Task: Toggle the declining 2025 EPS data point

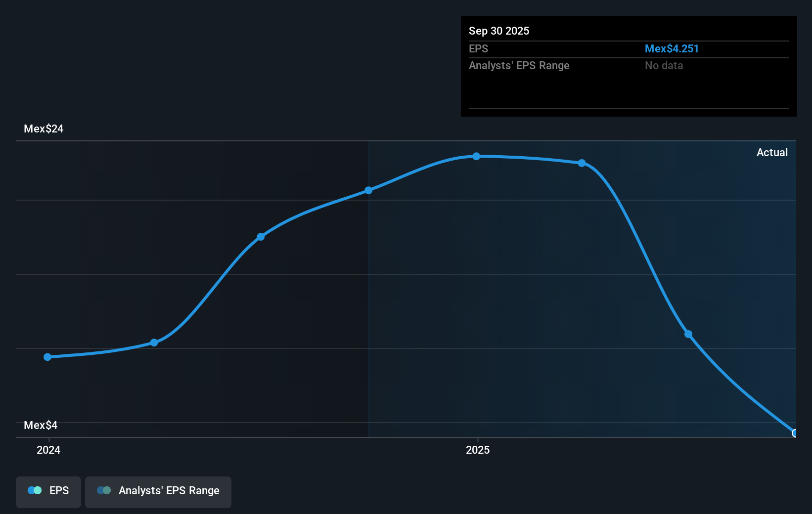Action: [x=688, y=334]
